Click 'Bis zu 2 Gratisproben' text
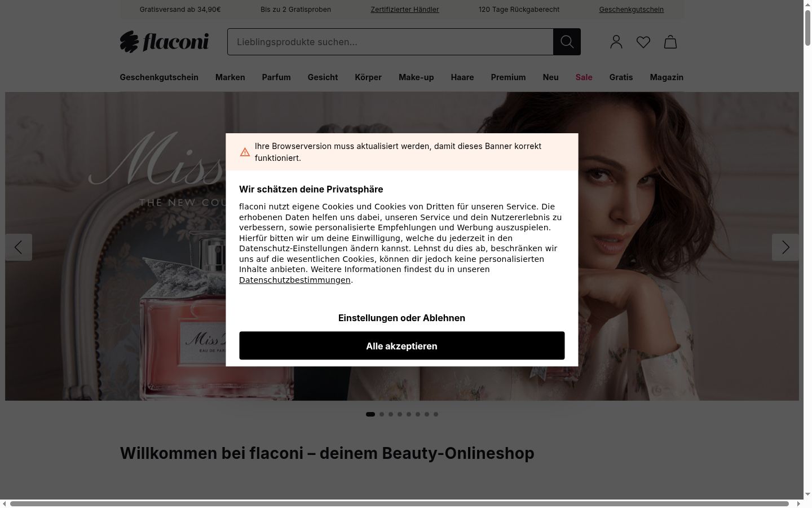 [295, 10]
